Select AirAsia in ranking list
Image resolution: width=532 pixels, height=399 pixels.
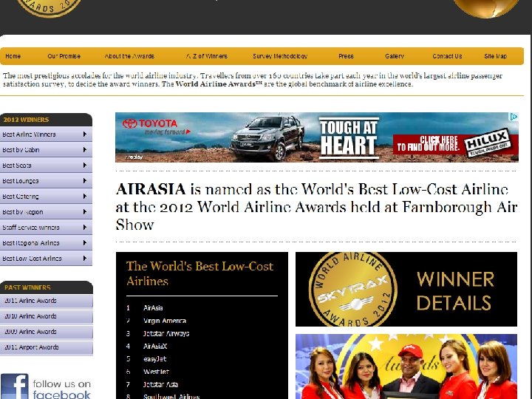point(153,308)
